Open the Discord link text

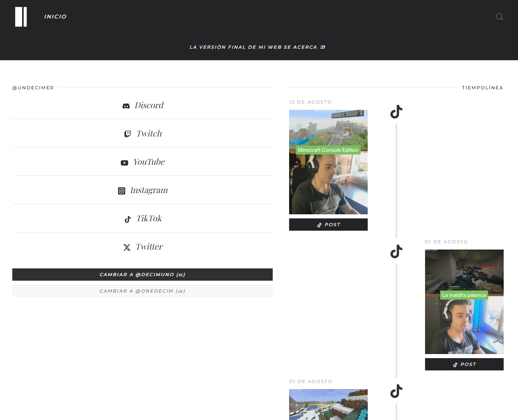(149, 105)
